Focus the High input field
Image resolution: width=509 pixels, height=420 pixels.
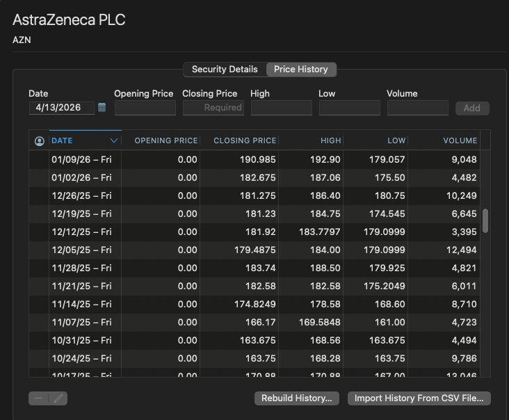pos(282,108)
